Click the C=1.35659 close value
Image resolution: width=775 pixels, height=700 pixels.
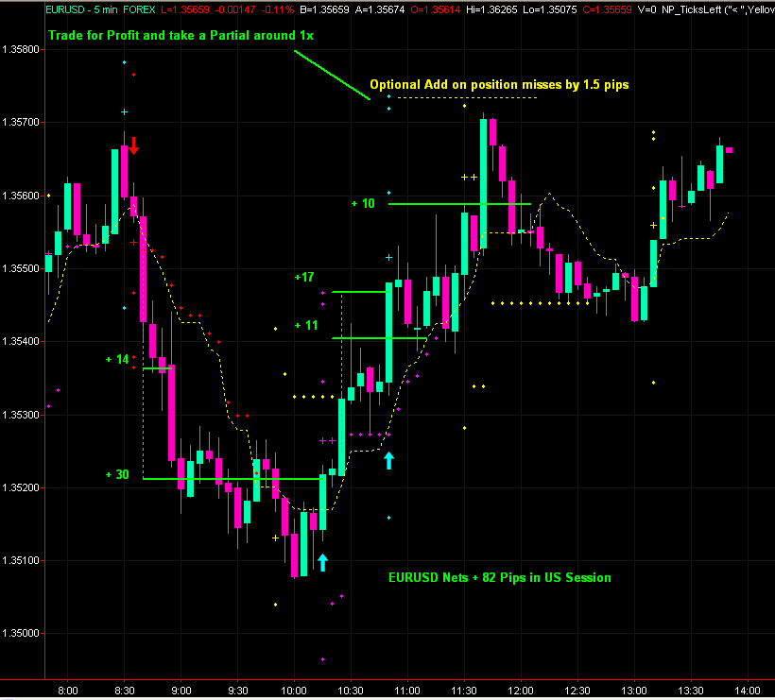click(607, 9)
